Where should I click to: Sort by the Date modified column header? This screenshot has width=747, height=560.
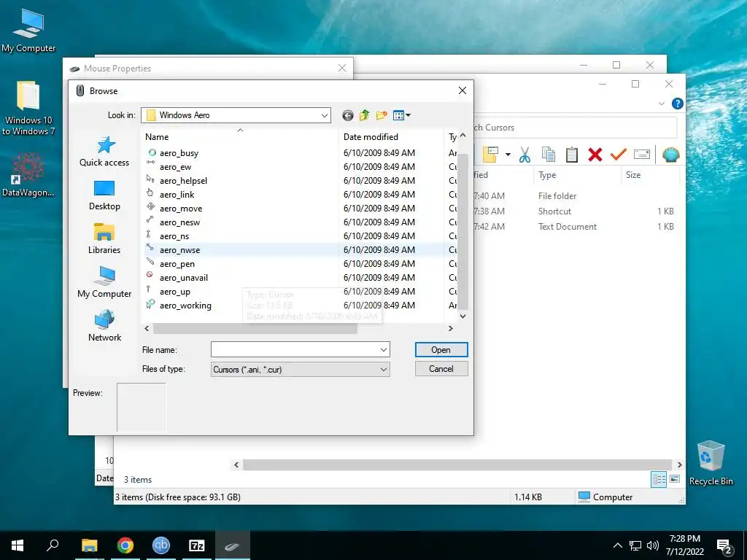[x=391, y=137]
